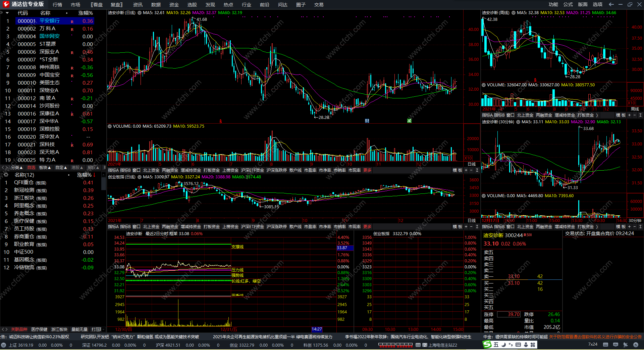Screen dimensions: 644x350
Task: Open the 选股 menu
Action: point(192,5)
